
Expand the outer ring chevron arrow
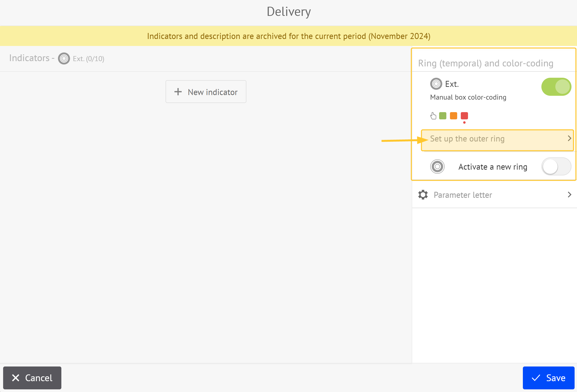click(570, 139)
